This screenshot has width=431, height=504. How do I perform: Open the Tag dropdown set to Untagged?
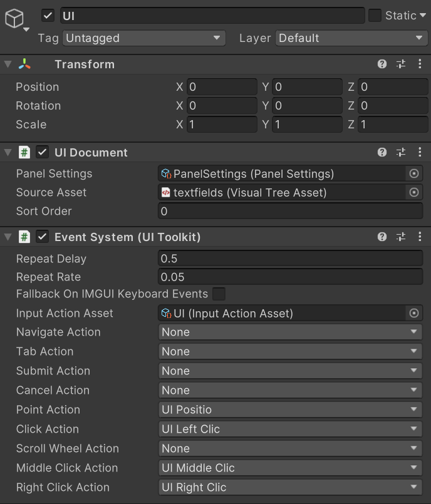click(x=144, y=38)
